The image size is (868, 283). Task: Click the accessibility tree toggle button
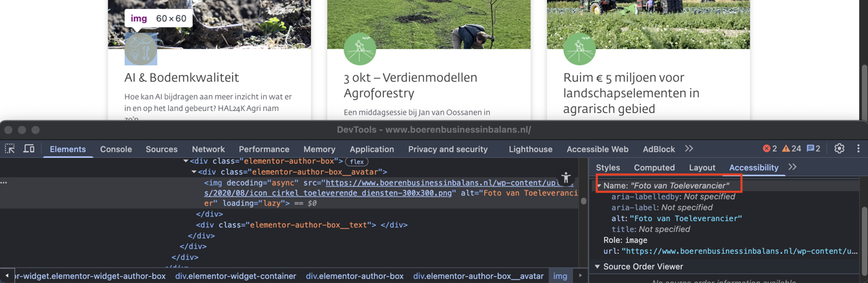[566, 178]
